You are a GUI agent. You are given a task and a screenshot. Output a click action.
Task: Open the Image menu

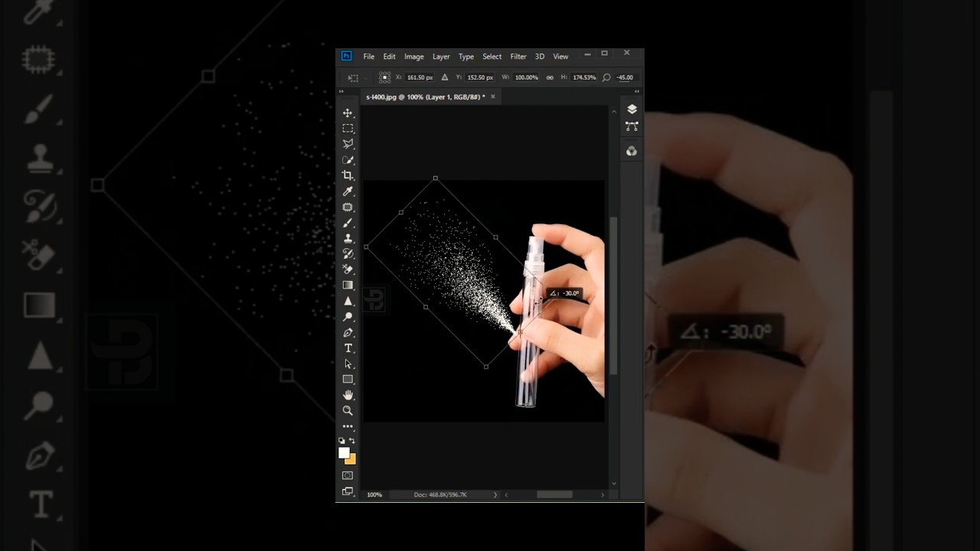point(414,57)
